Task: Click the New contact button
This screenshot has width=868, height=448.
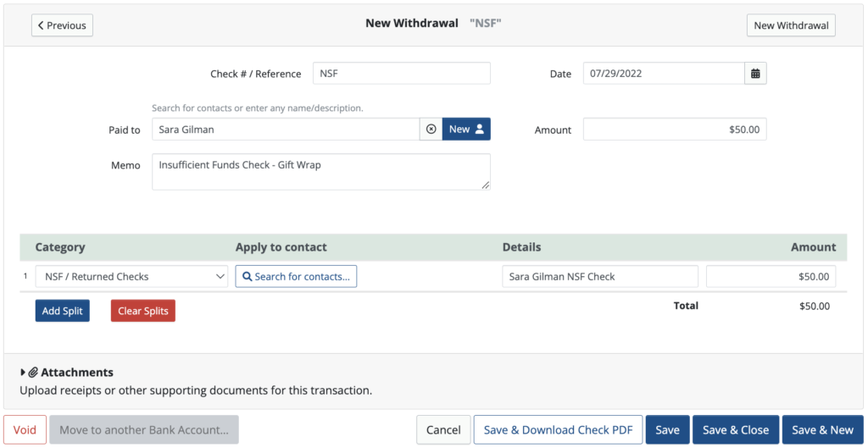Action: tap(466, 130)
